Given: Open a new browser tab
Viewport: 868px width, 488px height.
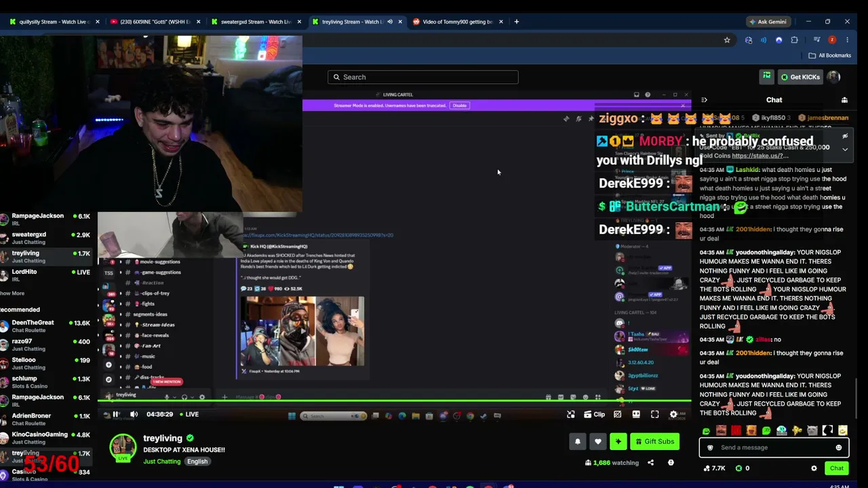Looking at the screenshot, I should [517, 22].
